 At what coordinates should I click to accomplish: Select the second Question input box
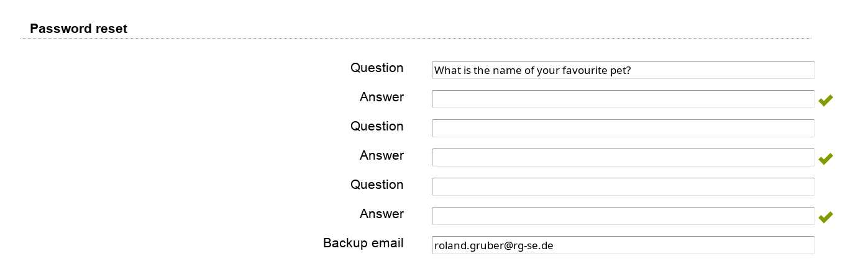tap(623, 129)
